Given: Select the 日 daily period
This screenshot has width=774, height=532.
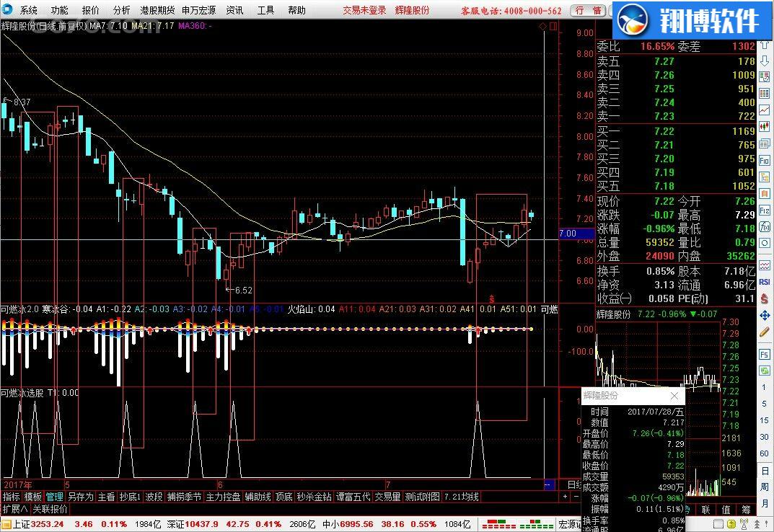Looking at the screenshot, I should click(x=765, y=470).
